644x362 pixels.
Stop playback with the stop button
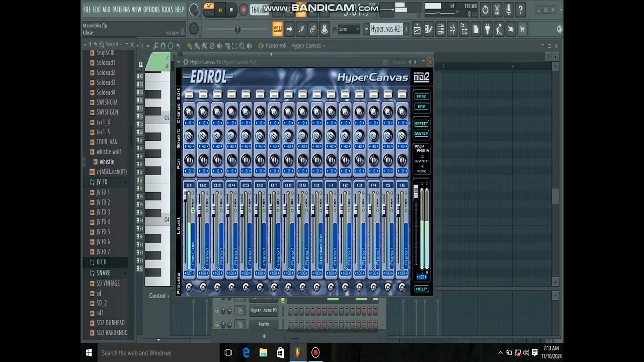tap(231, 10)
